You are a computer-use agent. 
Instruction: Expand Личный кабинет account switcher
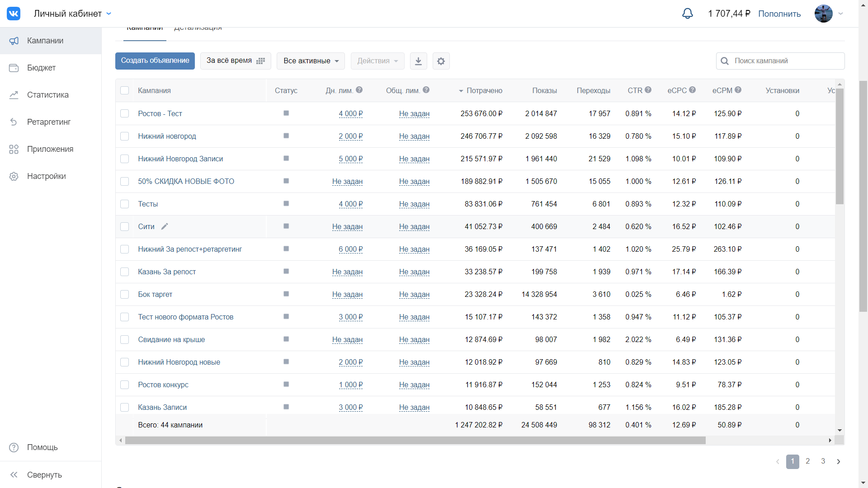(x=72, y=14)
